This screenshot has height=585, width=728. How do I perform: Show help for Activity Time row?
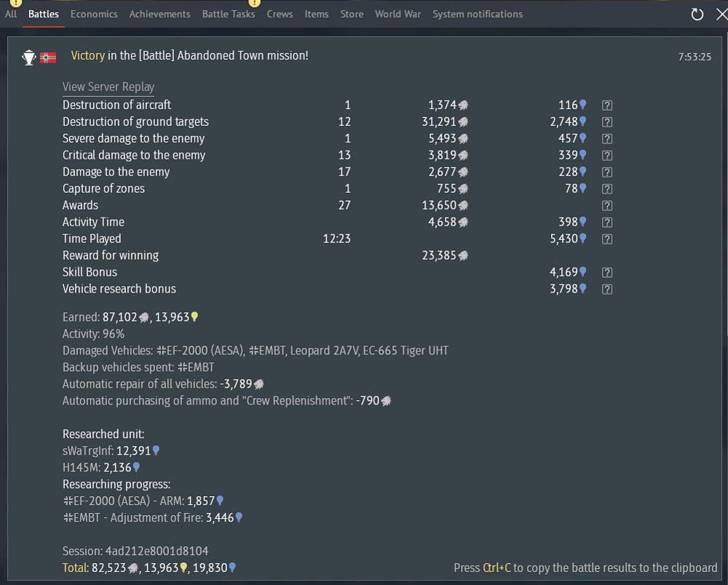tap(607, 222)
